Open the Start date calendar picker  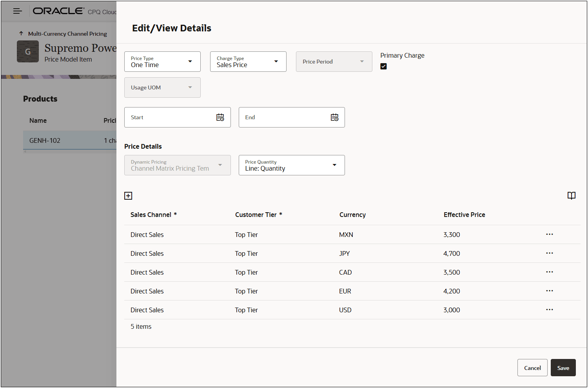coord(220,117)
